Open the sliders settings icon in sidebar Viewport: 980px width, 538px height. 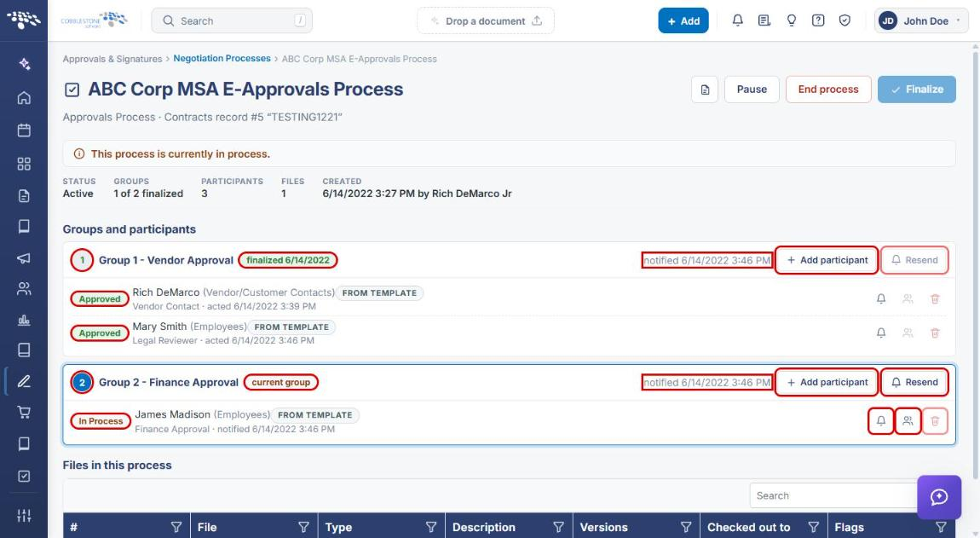24,516
